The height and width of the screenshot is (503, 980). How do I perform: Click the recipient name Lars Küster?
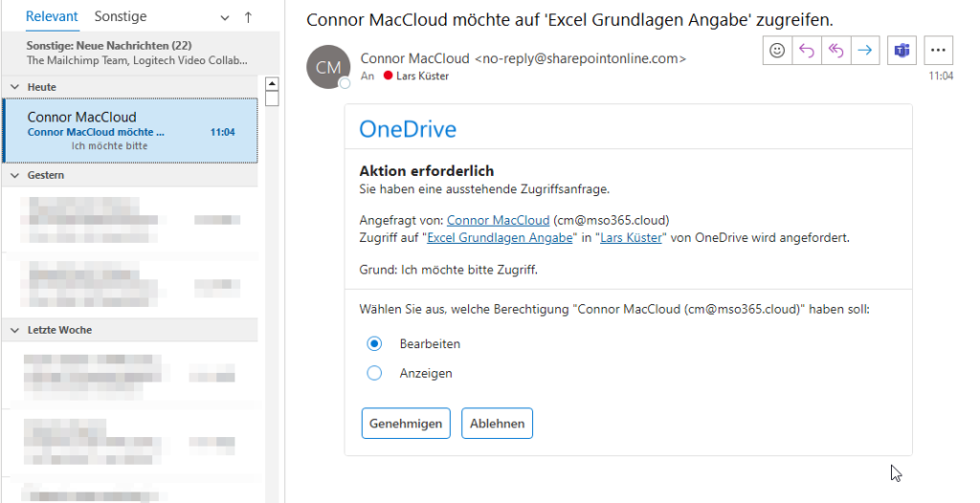pyautogui.click(x=422, y=76)
